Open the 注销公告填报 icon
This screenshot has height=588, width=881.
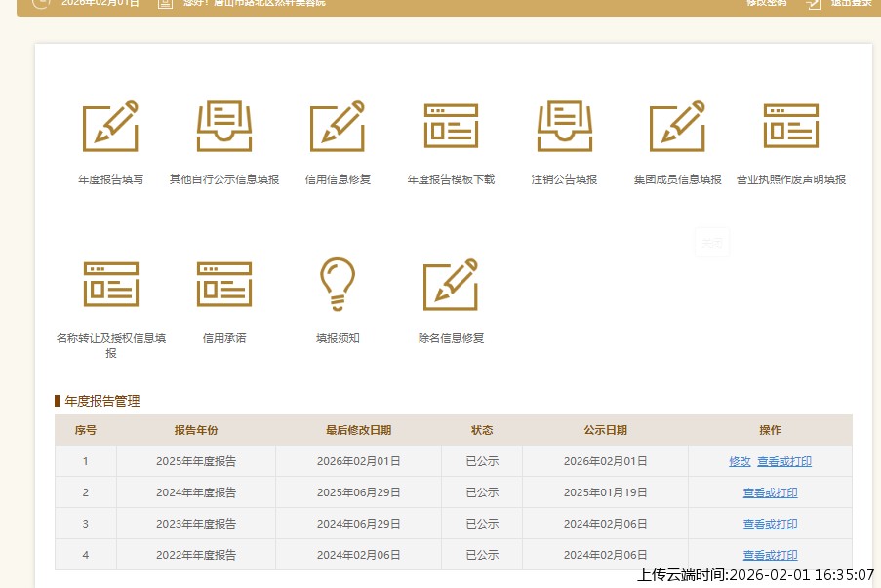coord(564,127)
